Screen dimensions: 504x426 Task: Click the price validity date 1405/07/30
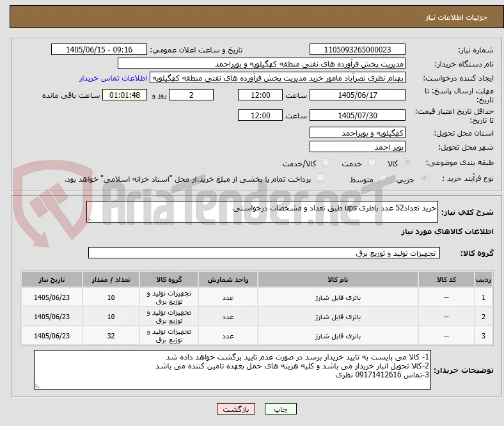tap(357, 115)
